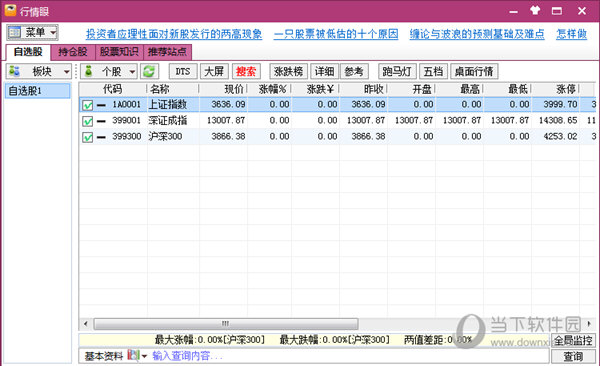Viewport: 600px width, 366px height.
Task: Click 最大涨幅:0.00%[沪深300] status text
Action: point(210,340)
